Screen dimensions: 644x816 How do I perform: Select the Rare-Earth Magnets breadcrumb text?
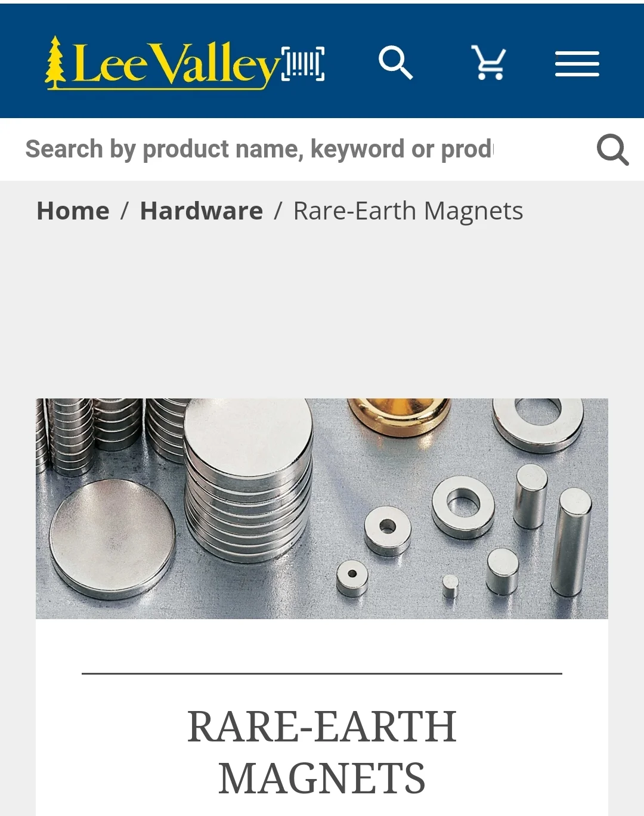point(408,211)
